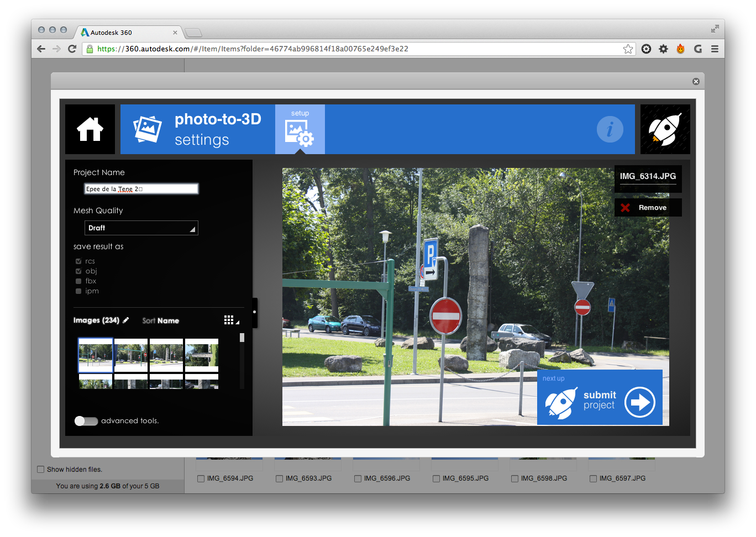Screen dimensions: 756x537
Task: Bookmark the page using the star icon
Action: [628, 49]
